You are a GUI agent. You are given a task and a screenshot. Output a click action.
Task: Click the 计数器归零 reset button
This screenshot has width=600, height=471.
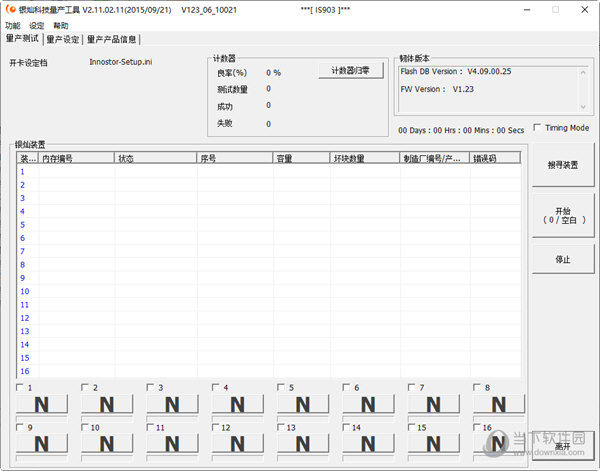[x=351, y=70]
